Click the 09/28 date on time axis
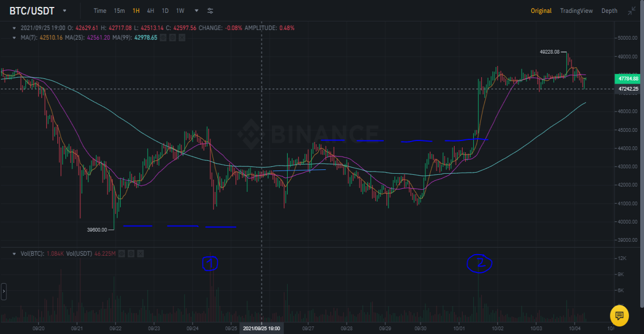This screenshot has width=644, height=334. pyautogui.click(x=347, y=328)
